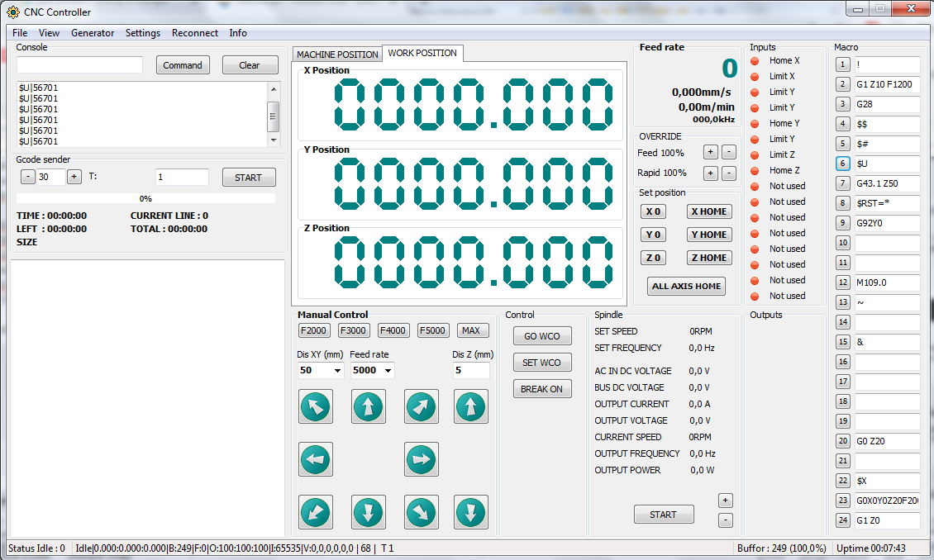Jog diagonally down-right with the arrow button

(421, 512)
